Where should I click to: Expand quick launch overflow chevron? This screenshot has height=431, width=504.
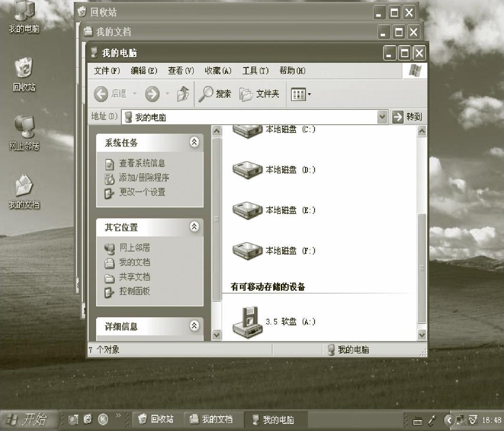point(119,415)
